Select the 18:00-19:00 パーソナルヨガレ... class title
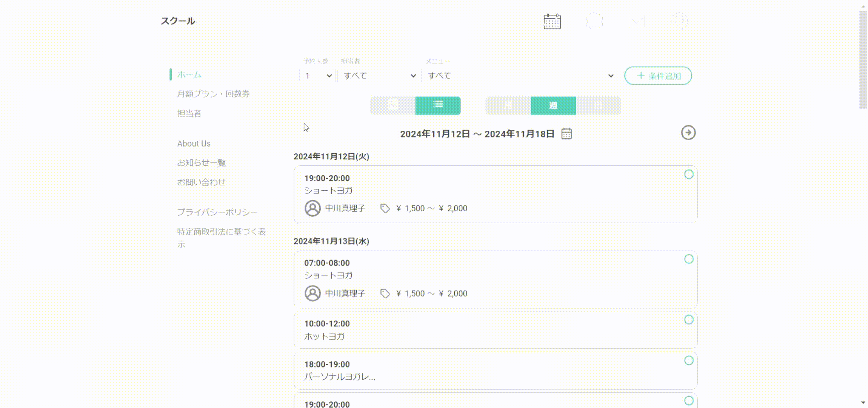 (340, 377)
